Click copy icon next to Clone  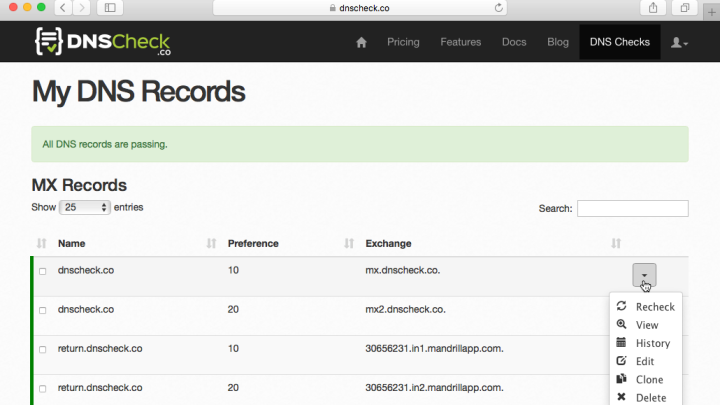pyautogui.click(x=621, y=379)
